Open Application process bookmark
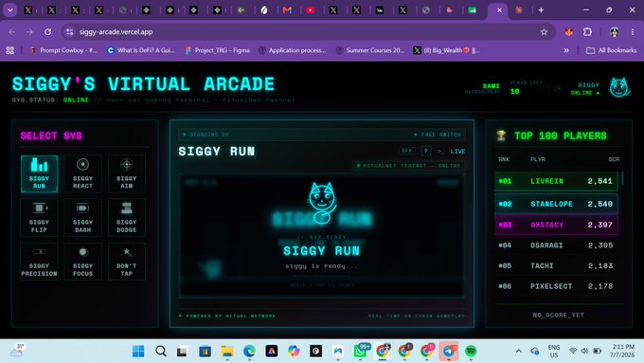The height and width of the screenshot is (363, 644). [x=292, y=50]
